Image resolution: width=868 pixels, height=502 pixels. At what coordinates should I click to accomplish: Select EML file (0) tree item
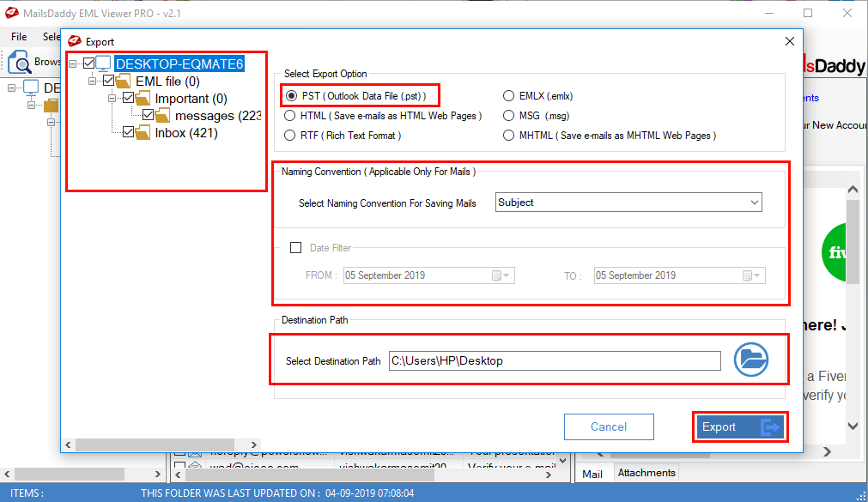pos(167,82)
